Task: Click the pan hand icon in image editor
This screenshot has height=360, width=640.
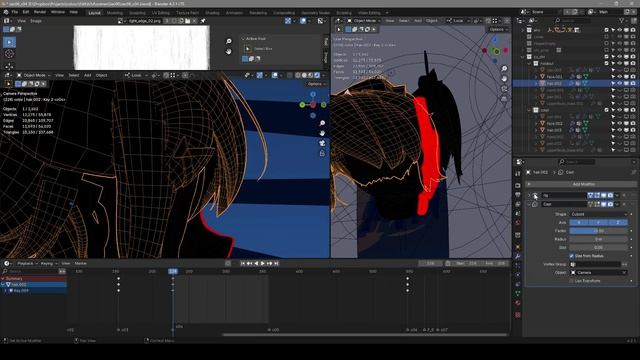Action: tap(229, 51)
